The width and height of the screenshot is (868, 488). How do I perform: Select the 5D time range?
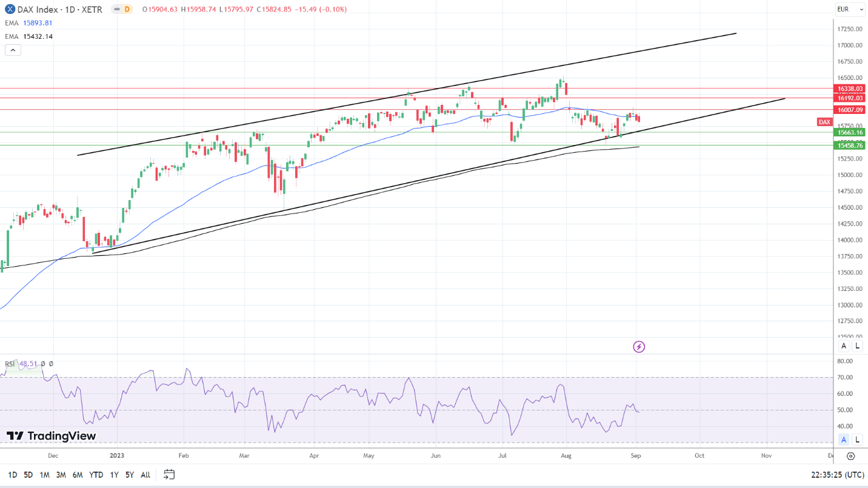coord(28,475)
